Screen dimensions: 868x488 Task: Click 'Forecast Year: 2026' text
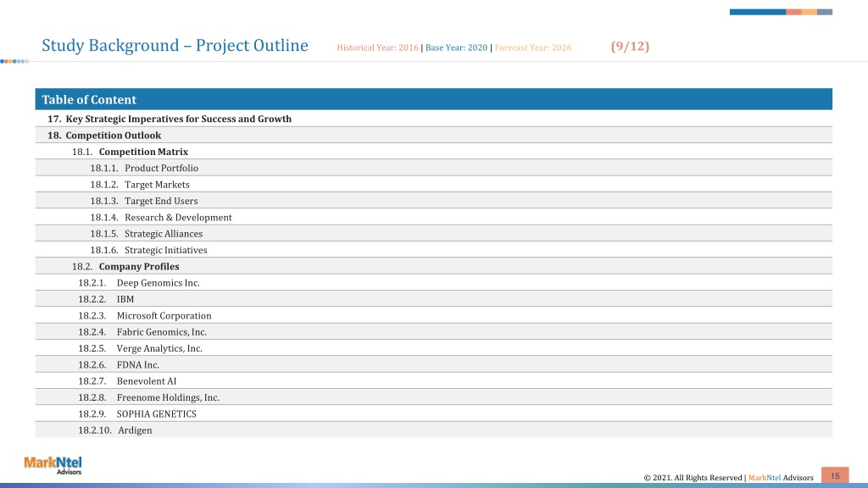click(533, 47)
